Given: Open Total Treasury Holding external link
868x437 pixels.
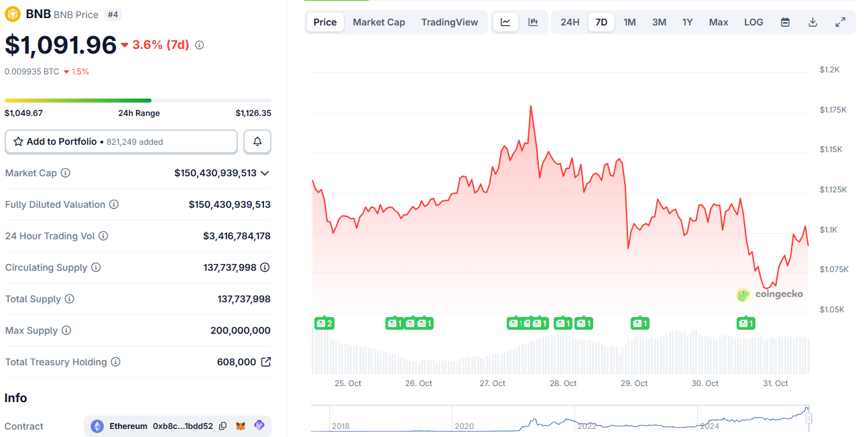Looking at the screenshot, I should tap(265, 362).
